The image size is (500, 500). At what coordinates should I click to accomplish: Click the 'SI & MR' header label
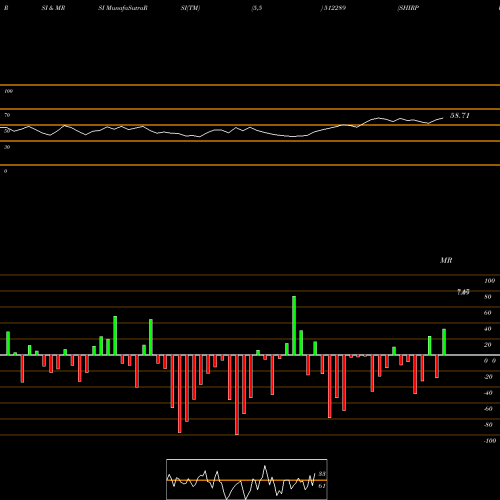pyautogui.click(x=53, y=8)
